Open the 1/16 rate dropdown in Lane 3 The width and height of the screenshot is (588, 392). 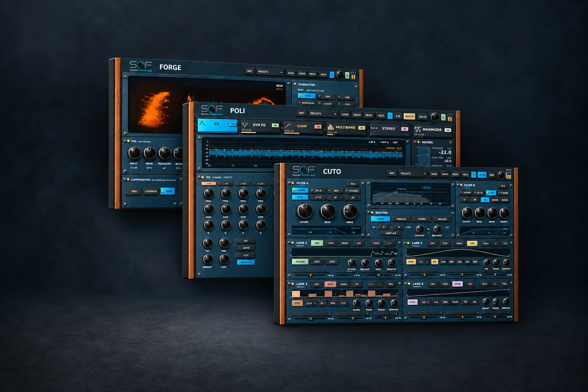pos(311,303)
